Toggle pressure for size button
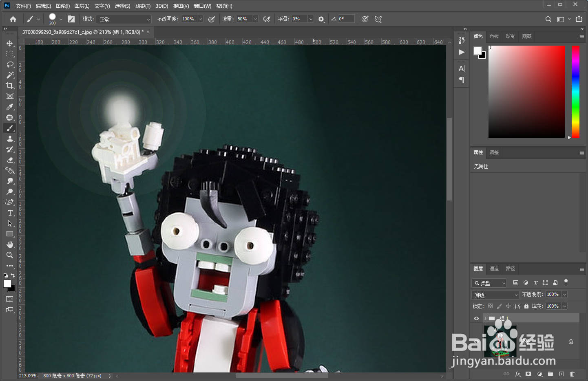The image size is (588, 381). click(365, 19)
